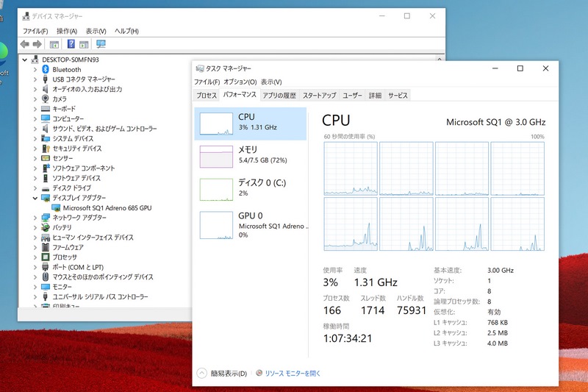Click the 簡易表示(D) button
Image resolution: width=588 pixels, height=392 pixels.
(x=229, y=374)
